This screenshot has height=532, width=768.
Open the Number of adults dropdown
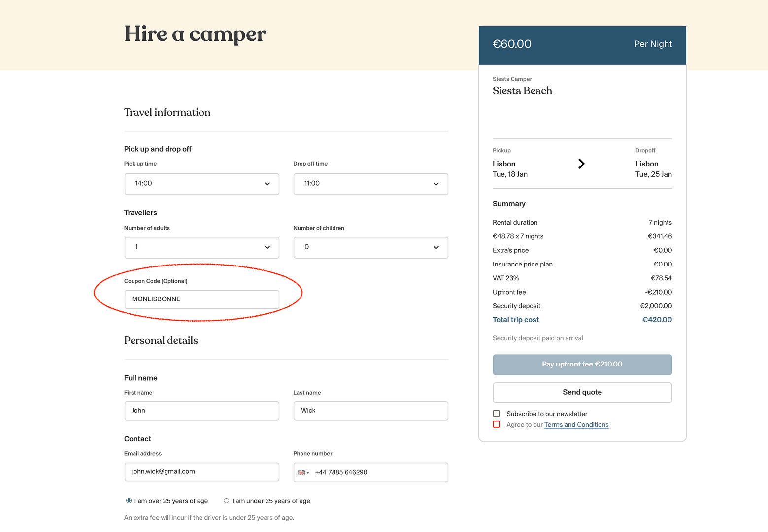(201, 247)
